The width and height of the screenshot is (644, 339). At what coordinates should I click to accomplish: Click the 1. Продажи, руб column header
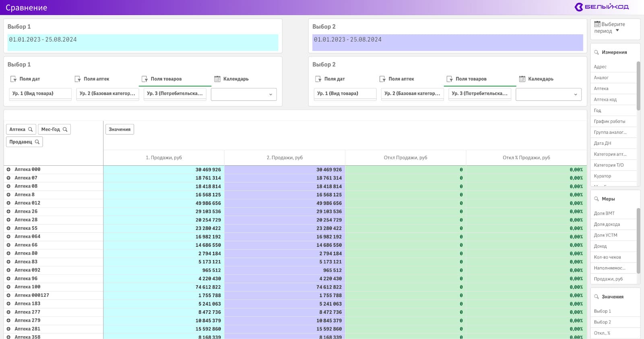point(164,158)
